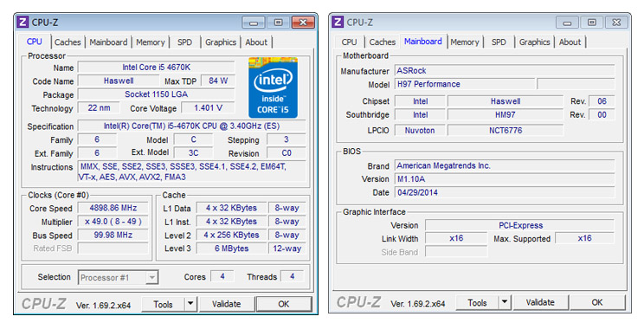Show the About tab in left window

coord(256,42)
